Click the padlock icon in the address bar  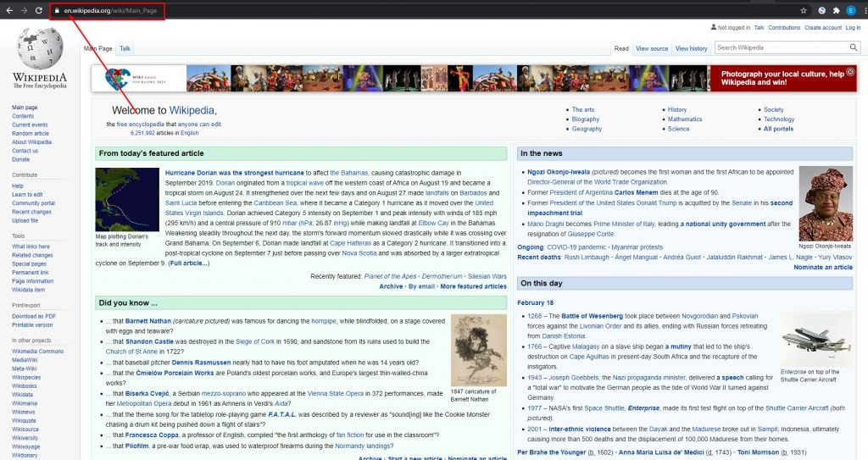57,10
